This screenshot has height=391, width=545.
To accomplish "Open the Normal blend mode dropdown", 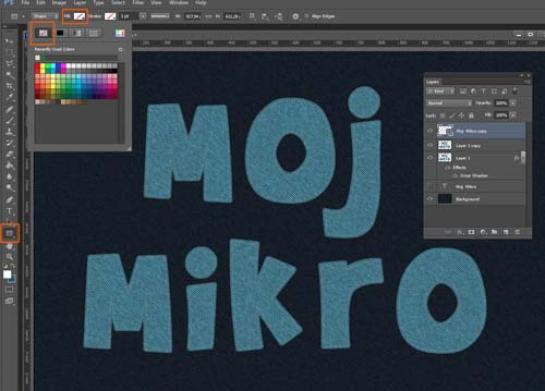I will click(449, 103).
